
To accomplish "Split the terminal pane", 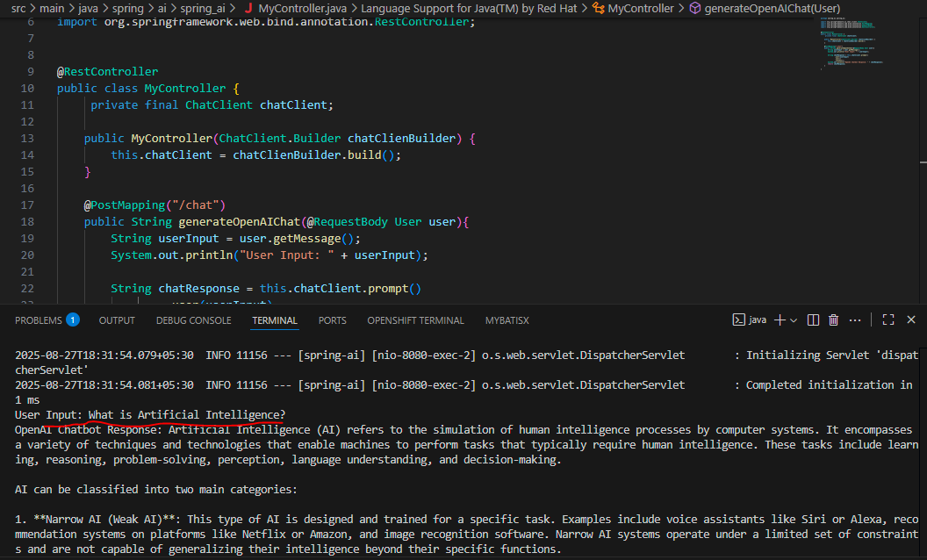I will (812, 319).
